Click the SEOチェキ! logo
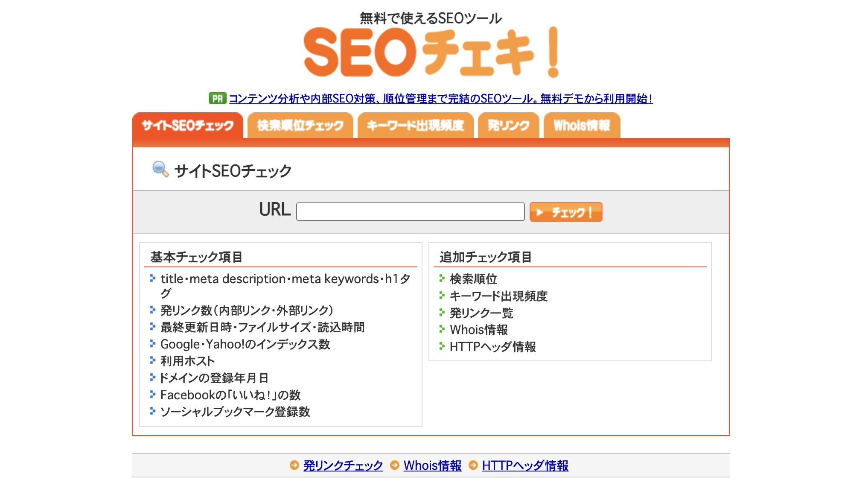 431,52
